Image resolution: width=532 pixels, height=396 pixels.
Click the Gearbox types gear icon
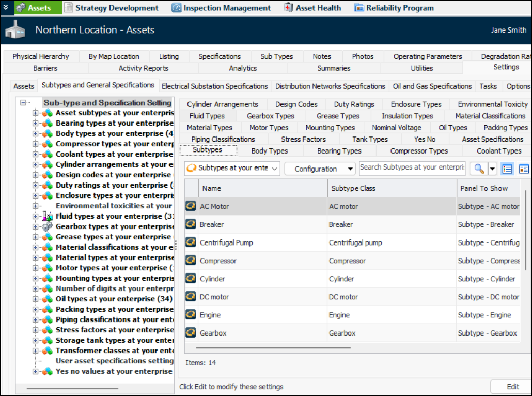(x=47, y=226)
